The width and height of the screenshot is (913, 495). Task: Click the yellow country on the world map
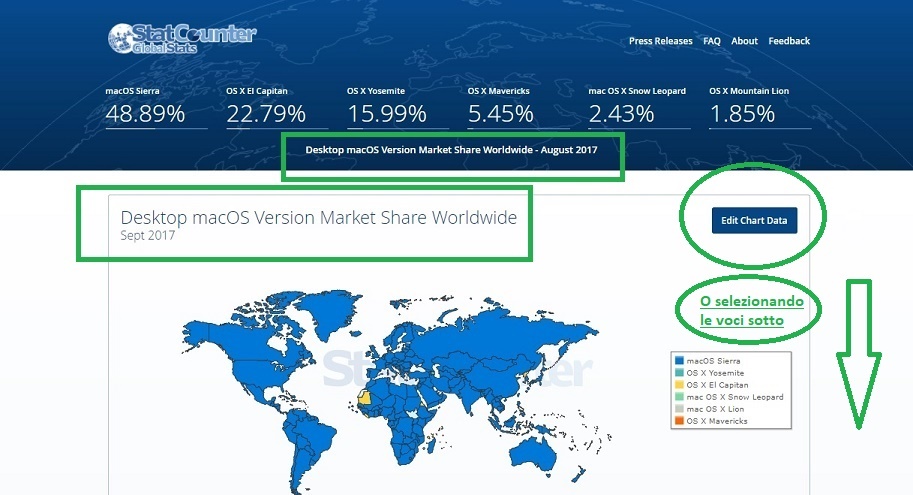[x=364, y=399]
